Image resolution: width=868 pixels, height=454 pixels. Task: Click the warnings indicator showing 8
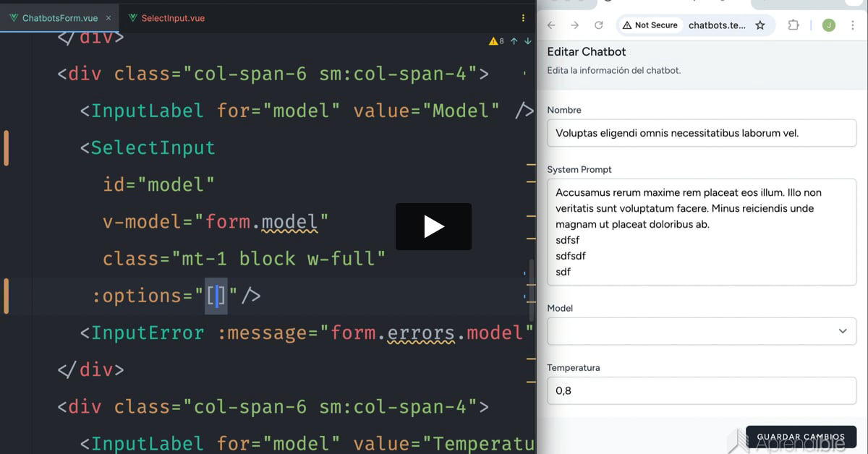click(496, 41)
